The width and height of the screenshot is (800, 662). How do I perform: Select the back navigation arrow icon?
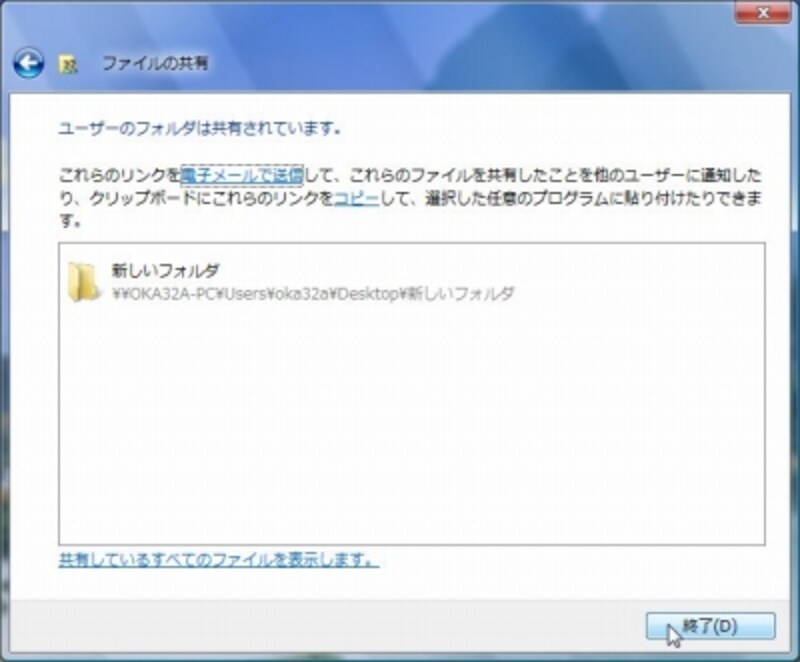tap(30, 62)
